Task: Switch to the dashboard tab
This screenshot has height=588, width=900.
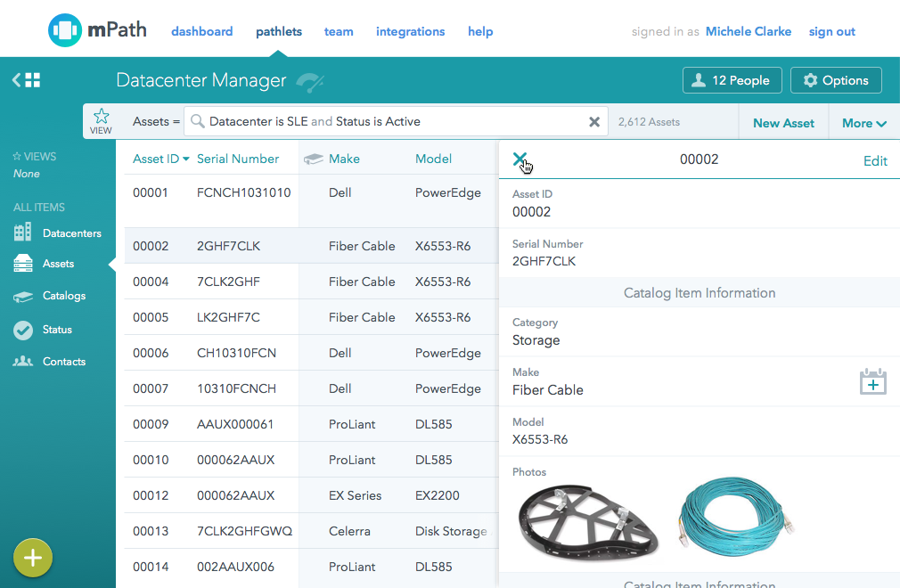Action: (201, 31)
